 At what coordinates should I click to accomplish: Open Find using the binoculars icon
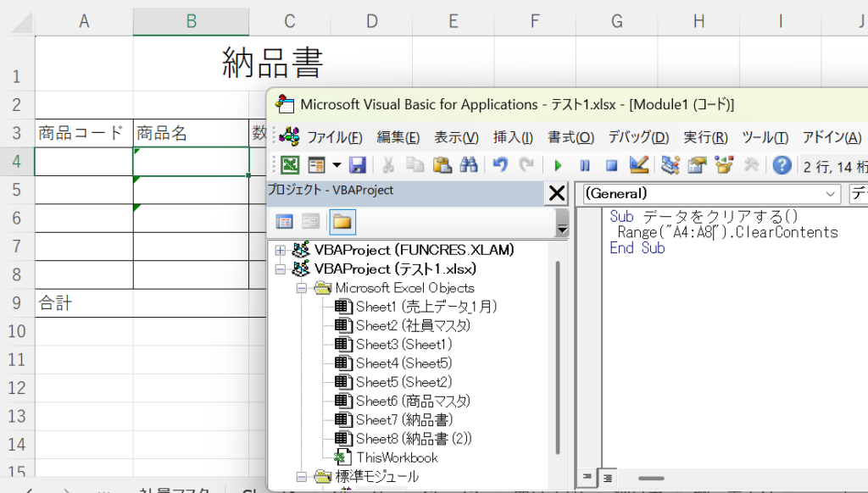(467, 166)
